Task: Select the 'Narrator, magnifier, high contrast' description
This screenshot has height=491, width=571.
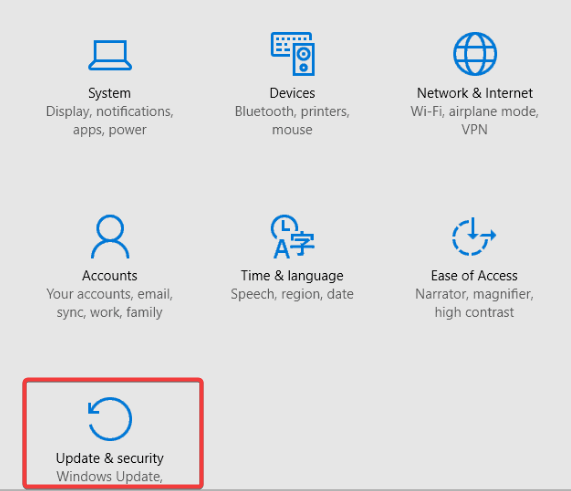Action: (x=474, y=303)
